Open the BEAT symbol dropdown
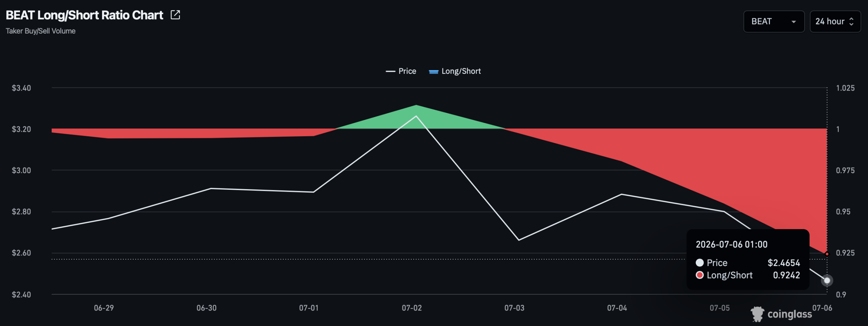 click(774, 21)
